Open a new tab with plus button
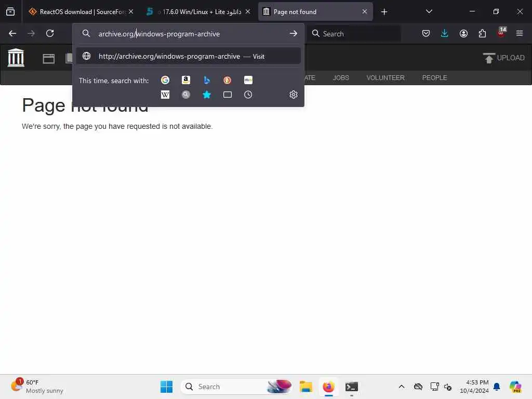The height and width of the screenshot is (399, 532). click(384, 12)
